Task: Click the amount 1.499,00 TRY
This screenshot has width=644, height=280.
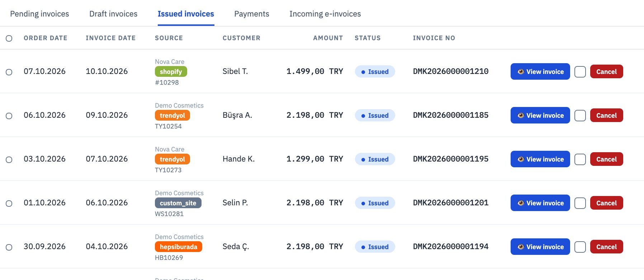Action: click(314, 71)
